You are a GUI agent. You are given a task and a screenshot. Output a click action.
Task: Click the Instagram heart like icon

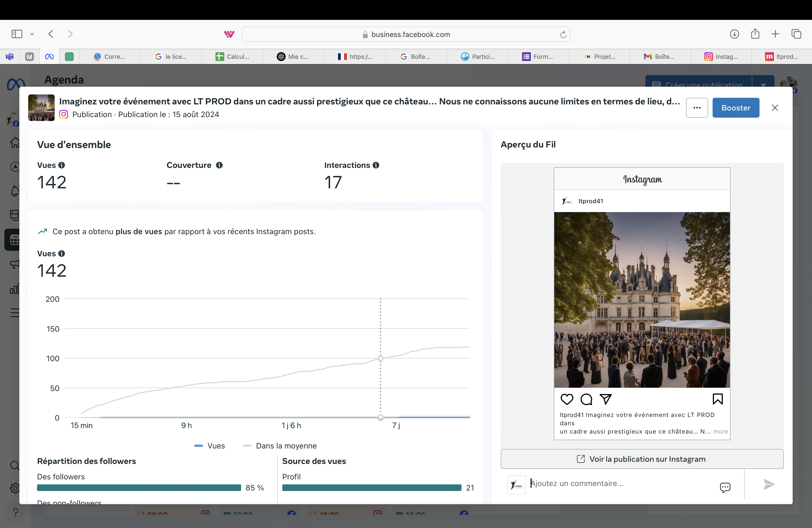point(567,399)
